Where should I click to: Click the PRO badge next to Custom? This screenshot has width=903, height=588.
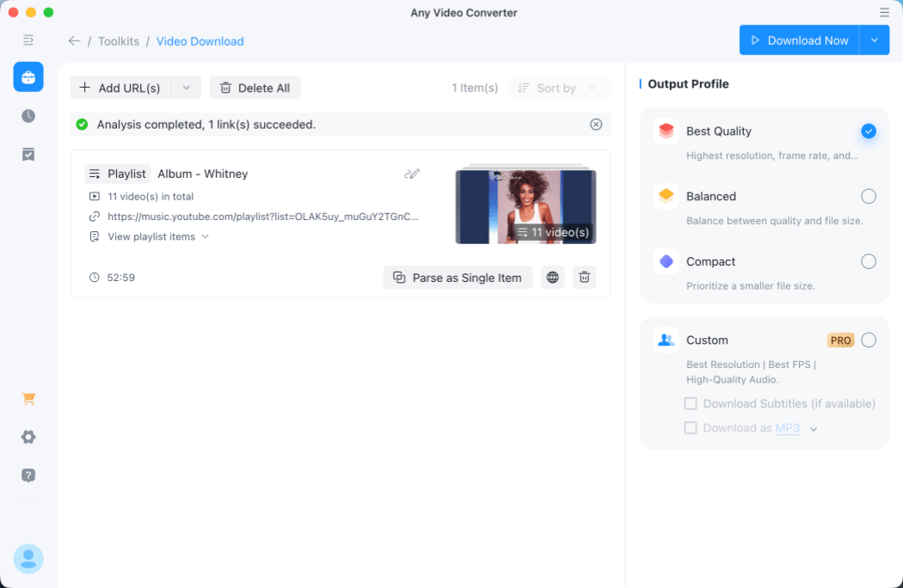841,340
